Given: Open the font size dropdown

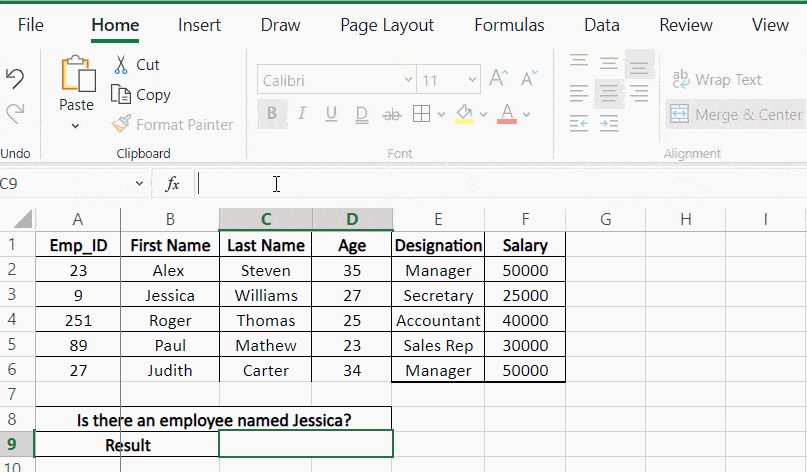Looking at the screenshot, I should 472,81.
